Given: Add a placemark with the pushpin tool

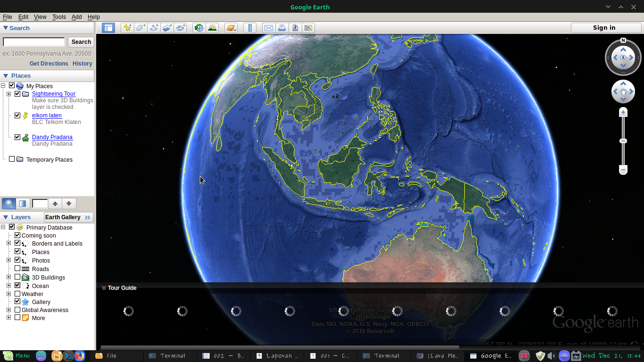Looking at the screenshot, I should pos(127,28).
